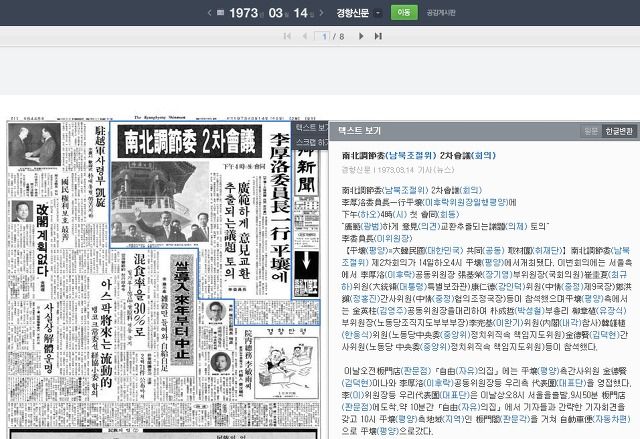The height and width of the screenshot is (439, 640).
Task: Open the 공감게시판 link
Action: [441, 13]
